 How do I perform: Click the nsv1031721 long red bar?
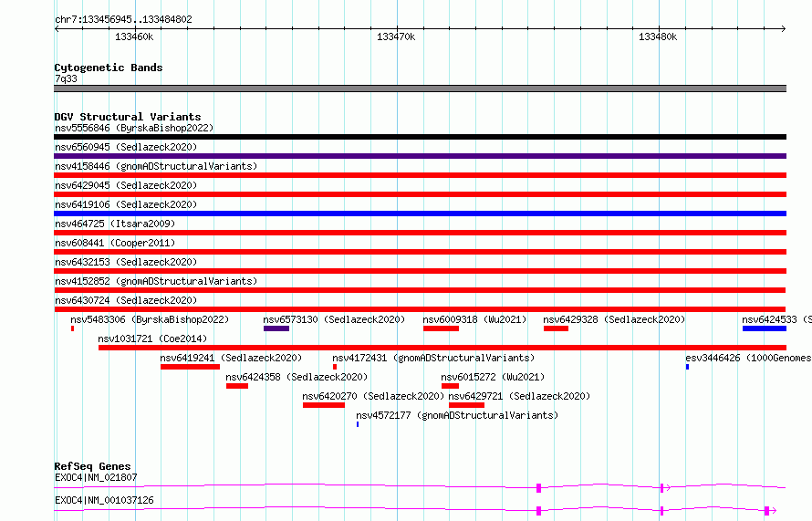[442, 348]
